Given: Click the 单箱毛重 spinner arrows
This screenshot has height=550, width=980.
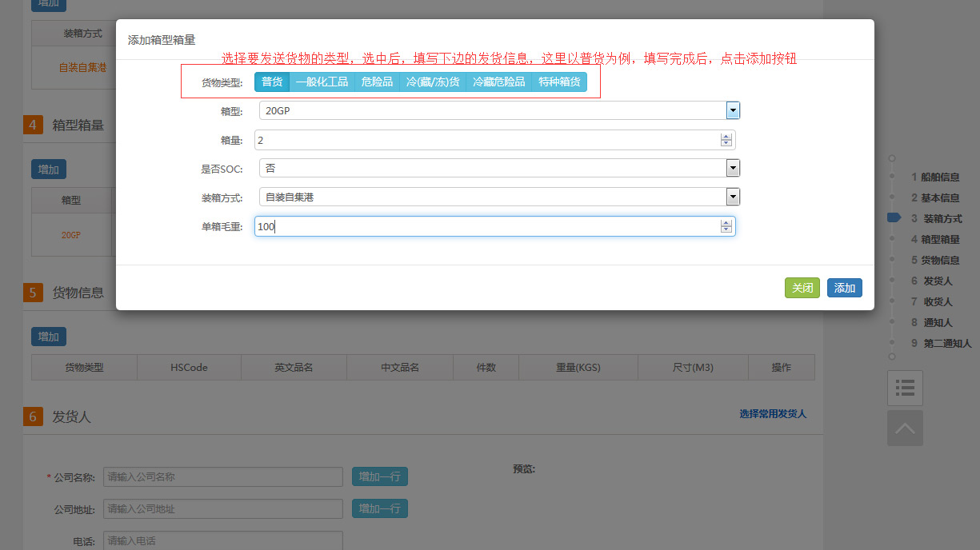Looking at the screenshot, I should (x=726, y=226).
